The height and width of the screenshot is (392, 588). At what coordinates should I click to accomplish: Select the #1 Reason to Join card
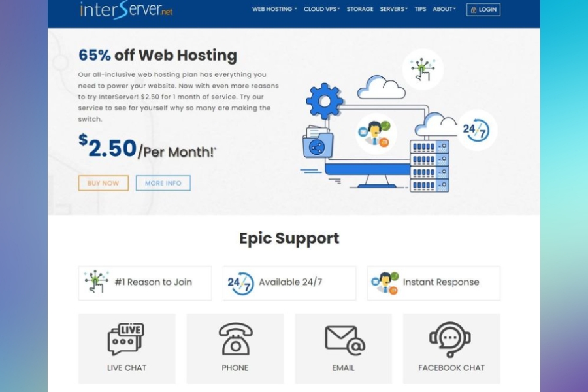point(145,283)
